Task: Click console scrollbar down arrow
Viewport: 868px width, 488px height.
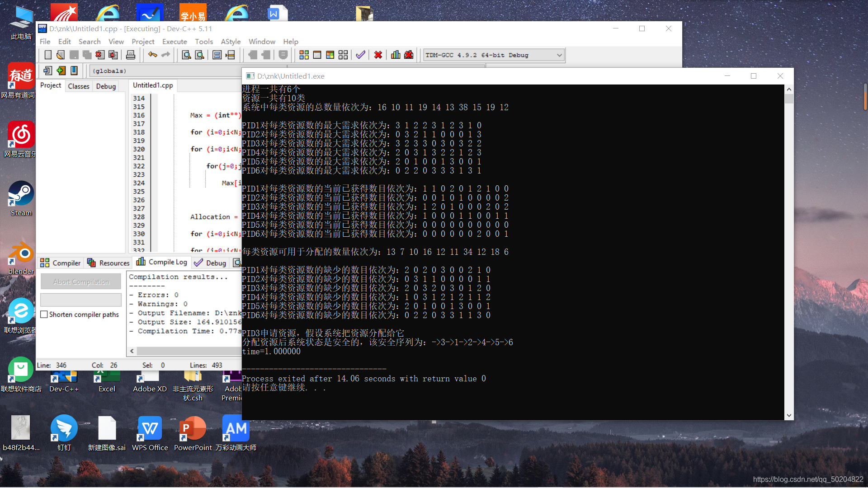Action: (789, 415)
